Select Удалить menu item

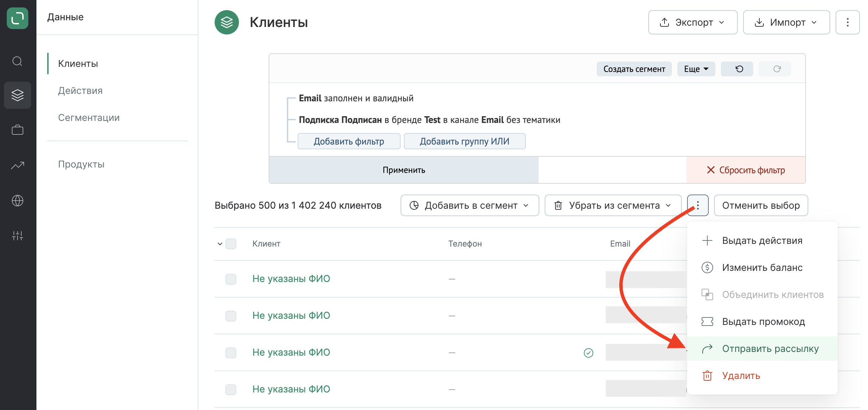coord(762,376)
